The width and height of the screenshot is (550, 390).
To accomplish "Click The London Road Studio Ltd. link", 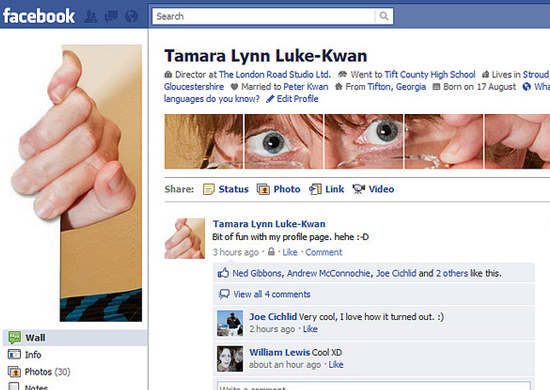I will click(x=275, y=74).
